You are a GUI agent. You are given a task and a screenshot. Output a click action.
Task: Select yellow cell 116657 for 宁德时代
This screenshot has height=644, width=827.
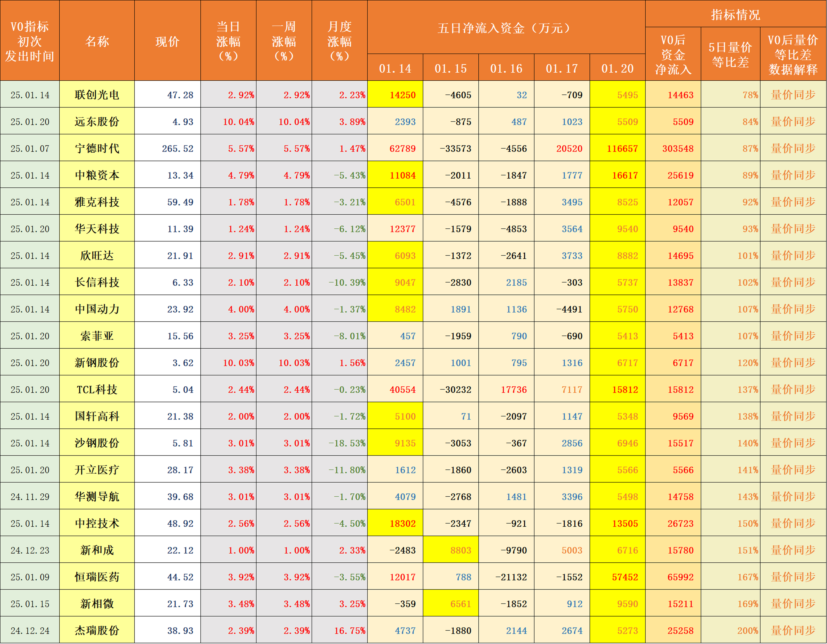coord(617,148)
